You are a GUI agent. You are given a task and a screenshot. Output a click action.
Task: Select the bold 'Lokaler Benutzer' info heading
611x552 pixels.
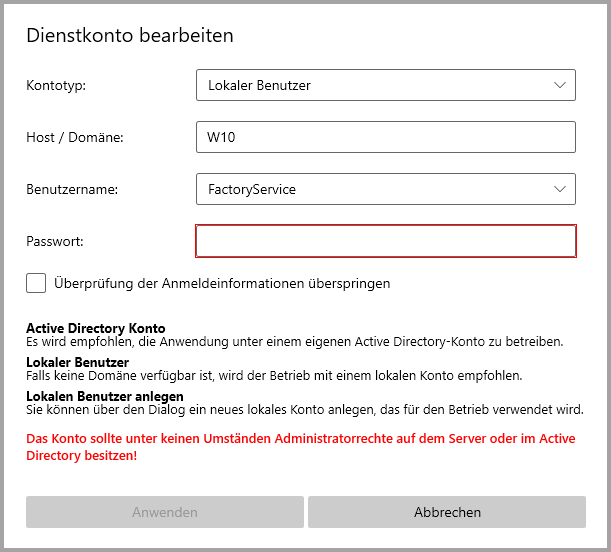77,362
